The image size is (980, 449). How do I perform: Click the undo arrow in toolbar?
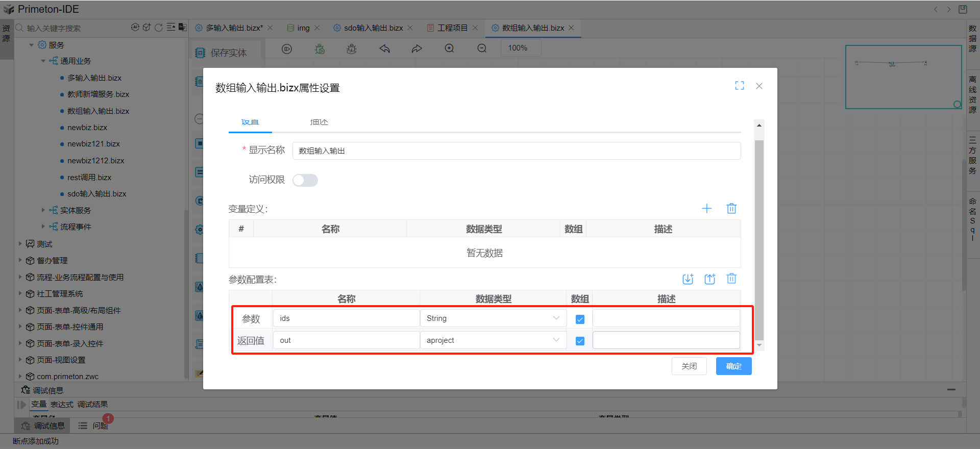(x=384, y=48)
